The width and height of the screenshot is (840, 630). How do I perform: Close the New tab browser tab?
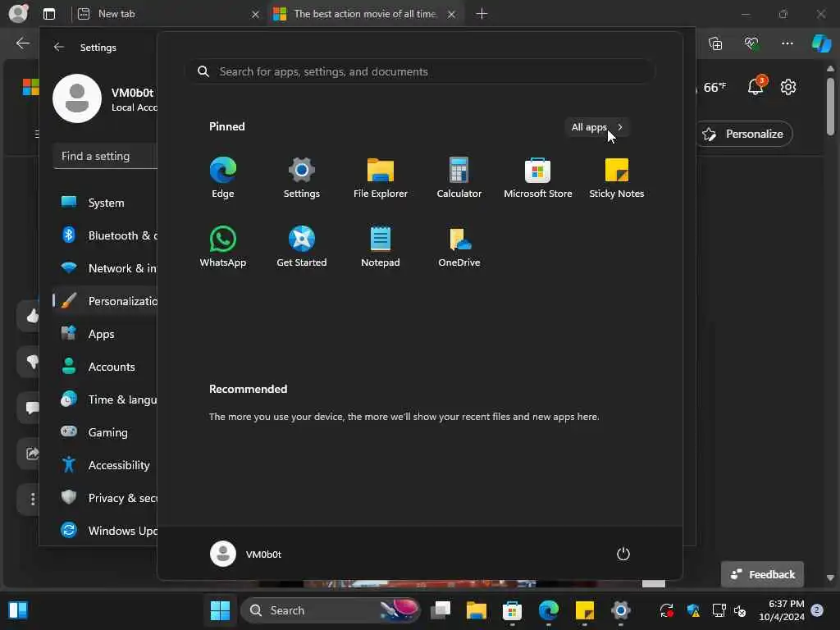pyautogui.click(x=256, y=15)
